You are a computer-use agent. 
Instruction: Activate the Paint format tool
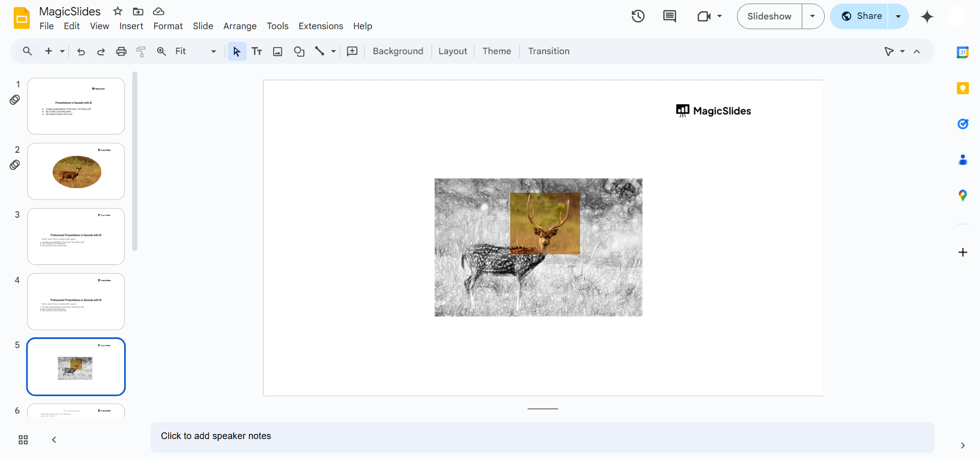click(x=141, y=51)
